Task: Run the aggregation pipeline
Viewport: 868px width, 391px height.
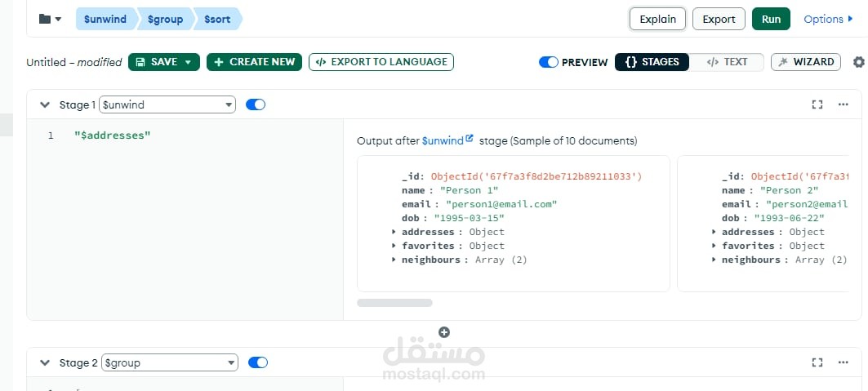Action: [771, 19]
